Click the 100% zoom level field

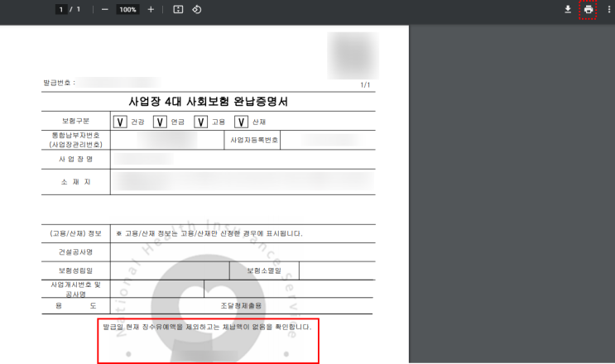[127, 9]
